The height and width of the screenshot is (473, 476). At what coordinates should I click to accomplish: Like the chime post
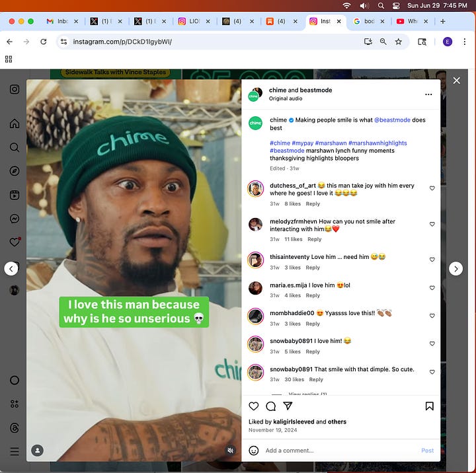(x=253, y=406)
